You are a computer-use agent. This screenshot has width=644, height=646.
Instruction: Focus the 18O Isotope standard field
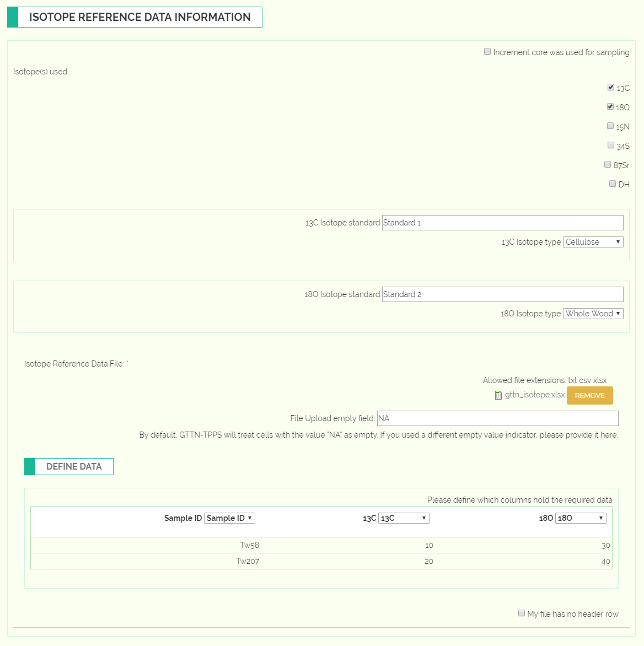(503, 294)
